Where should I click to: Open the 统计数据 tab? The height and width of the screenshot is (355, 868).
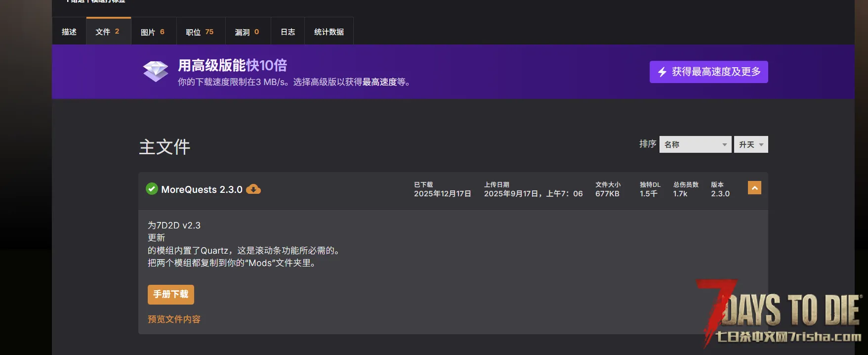click(x=329, y=32)
